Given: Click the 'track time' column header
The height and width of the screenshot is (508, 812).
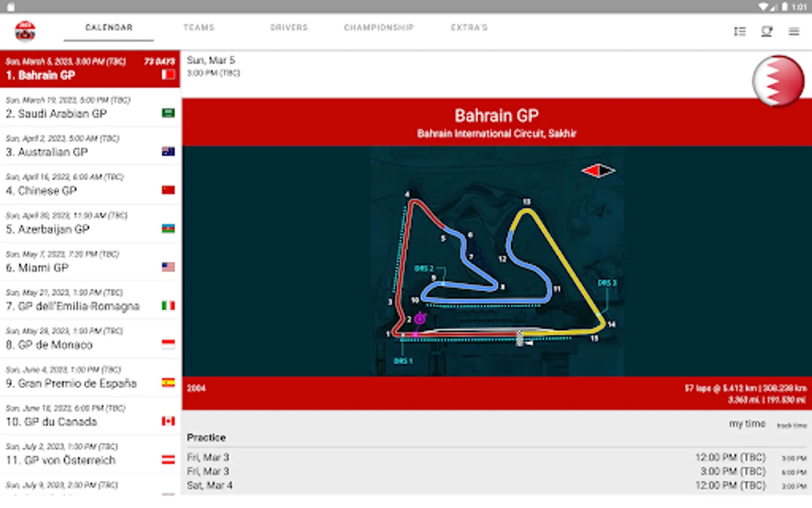Looking at the screenshot, I should 792,426.
